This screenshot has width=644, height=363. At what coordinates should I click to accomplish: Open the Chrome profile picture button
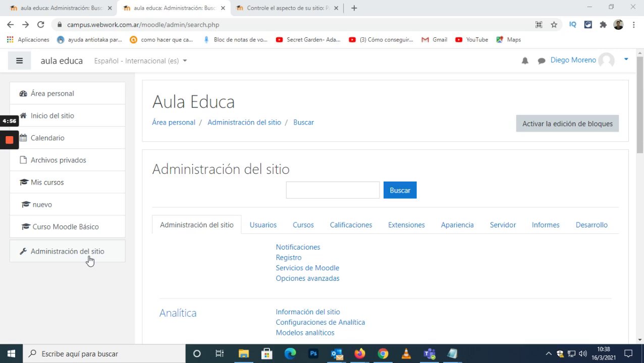point(618,24)
